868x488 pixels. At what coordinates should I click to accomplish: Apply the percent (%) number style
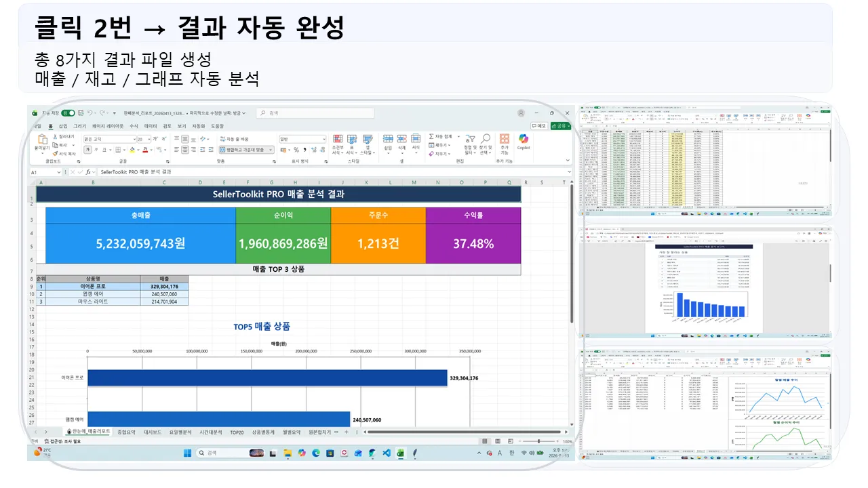[296, 150]
